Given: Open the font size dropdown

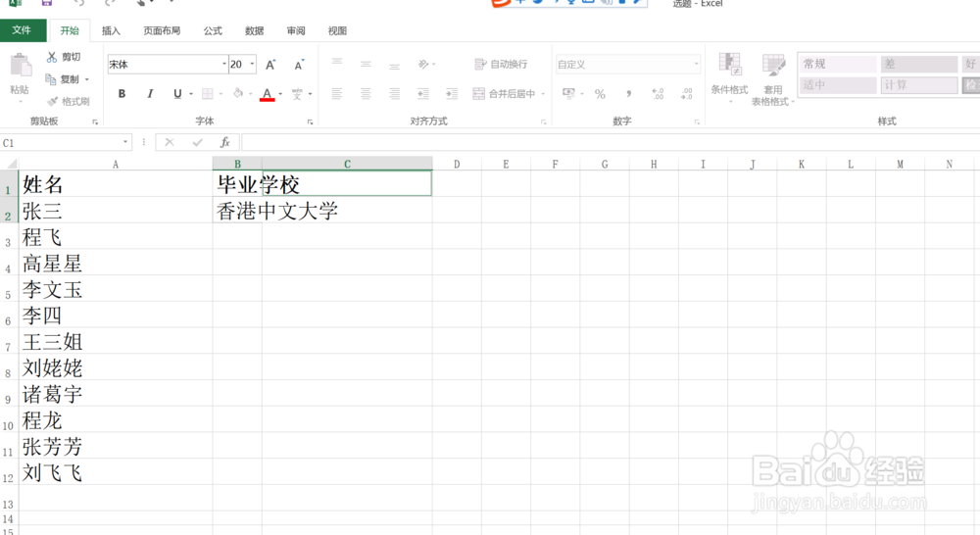Looking at the screenshot, I should point(252,64).
